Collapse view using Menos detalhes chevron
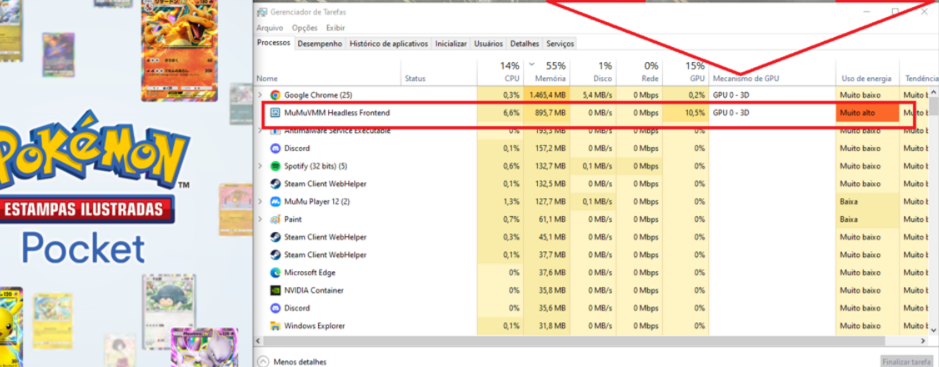This screenshot has width=939, height=367. coord(262,362)
